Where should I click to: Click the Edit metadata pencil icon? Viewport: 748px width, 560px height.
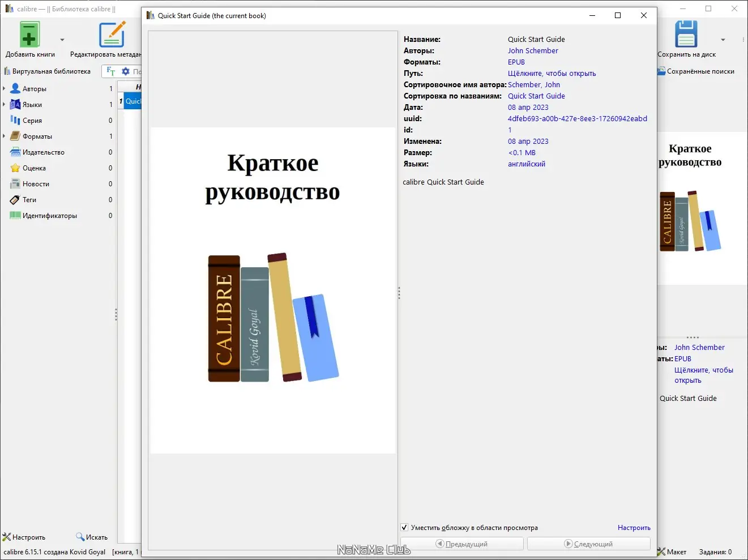point(112,35)
